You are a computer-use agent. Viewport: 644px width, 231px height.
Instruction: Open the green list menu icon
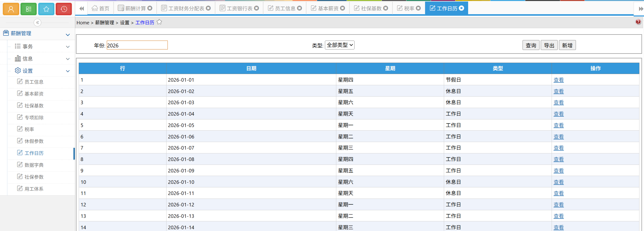[x=29, y=9]
